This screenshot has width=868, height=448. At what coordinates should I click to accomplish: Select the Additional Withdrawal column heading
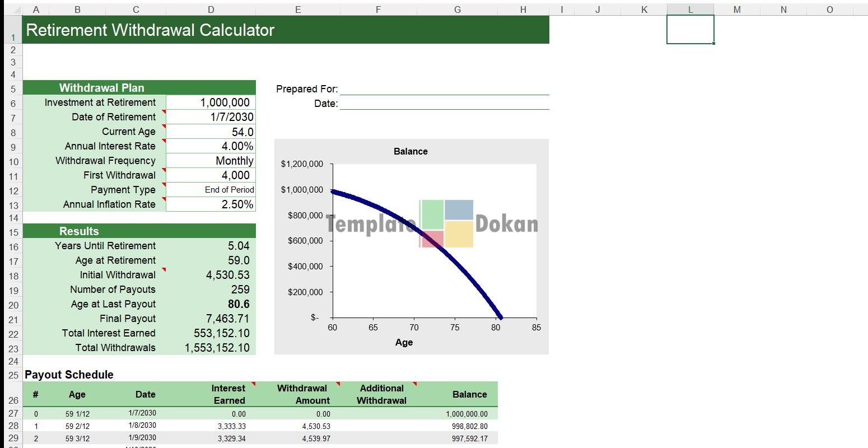click(381, 394)
